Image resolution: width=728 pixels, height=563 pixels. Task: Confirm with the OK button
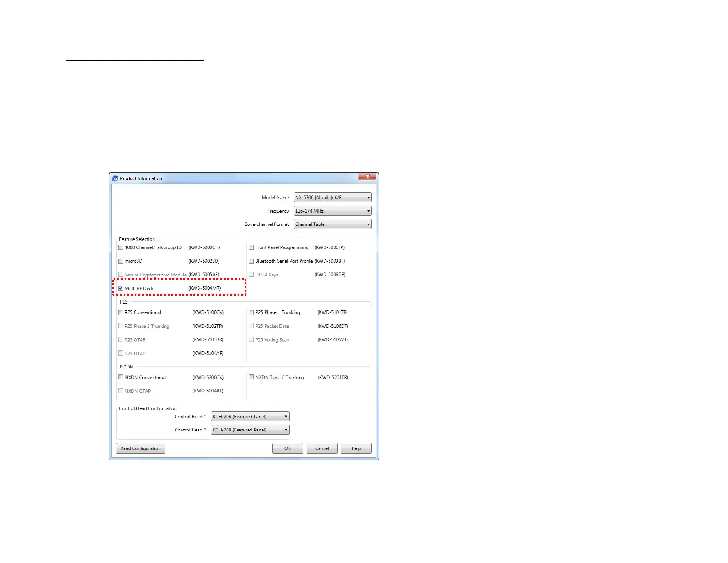pos(288,448)
